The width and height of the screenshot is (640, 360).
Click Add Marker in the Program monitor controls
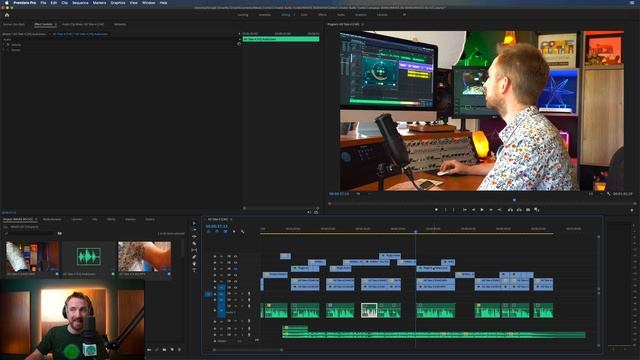436,210
